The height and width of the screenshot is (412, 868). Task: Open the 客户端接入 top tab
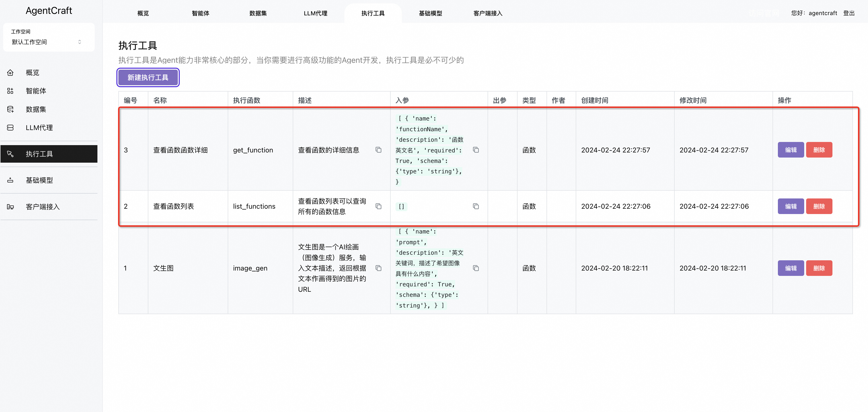tap(488, 13)
